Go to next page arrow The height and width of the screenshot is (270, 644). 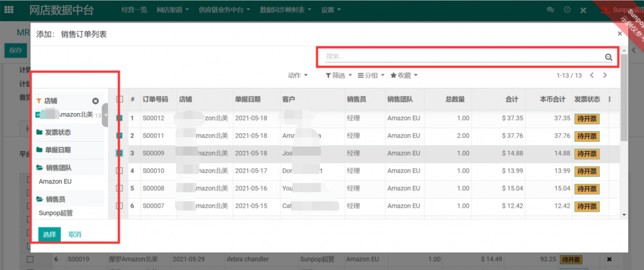tap(605, 75)
